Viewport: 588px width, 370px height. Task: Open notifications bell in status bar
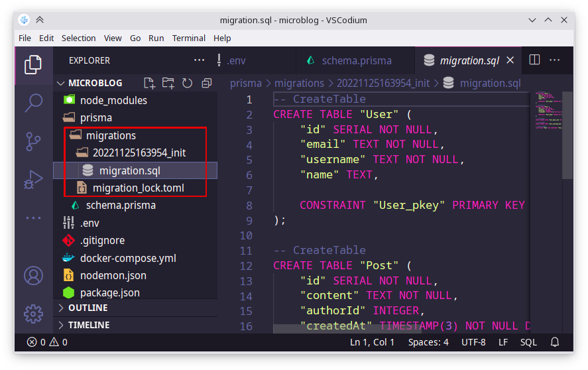pyautogui.click(x=555, y=342)
